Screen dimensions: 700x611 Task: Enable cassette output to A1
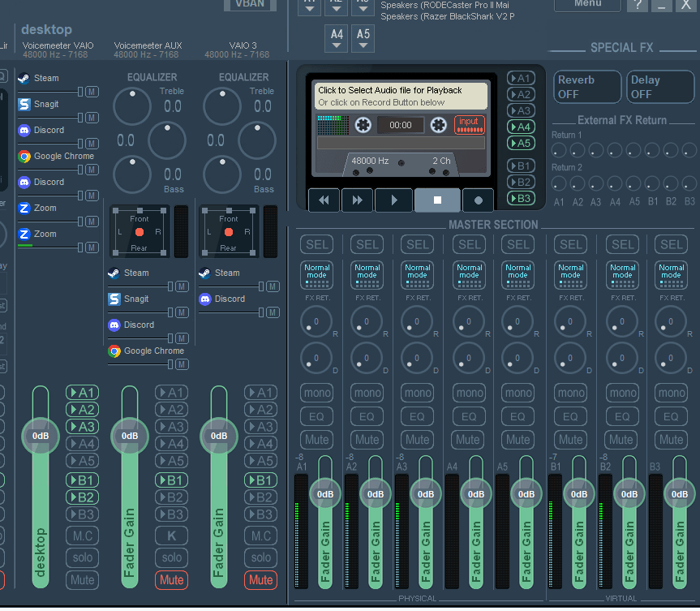521,79
